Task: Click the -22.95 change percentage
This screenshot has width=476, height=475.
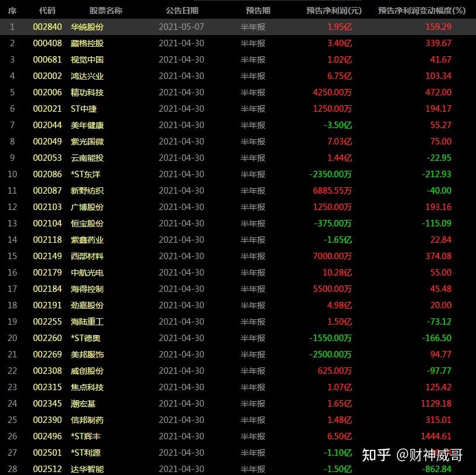Action: click(439, 158)
